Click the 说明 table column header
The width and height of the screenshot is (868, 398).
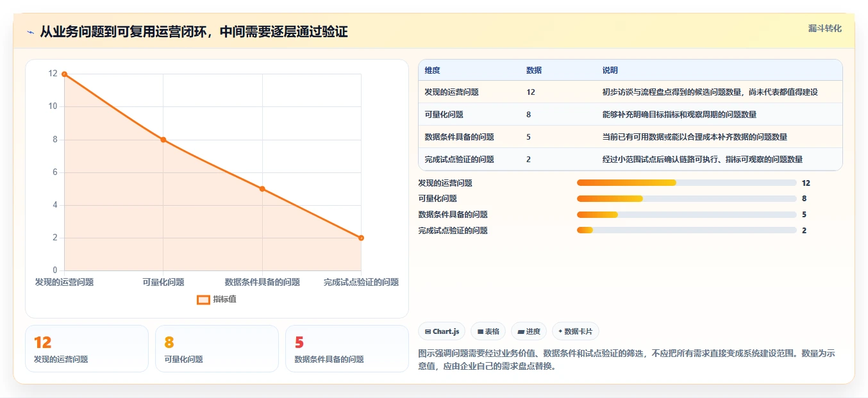(610, 70)
